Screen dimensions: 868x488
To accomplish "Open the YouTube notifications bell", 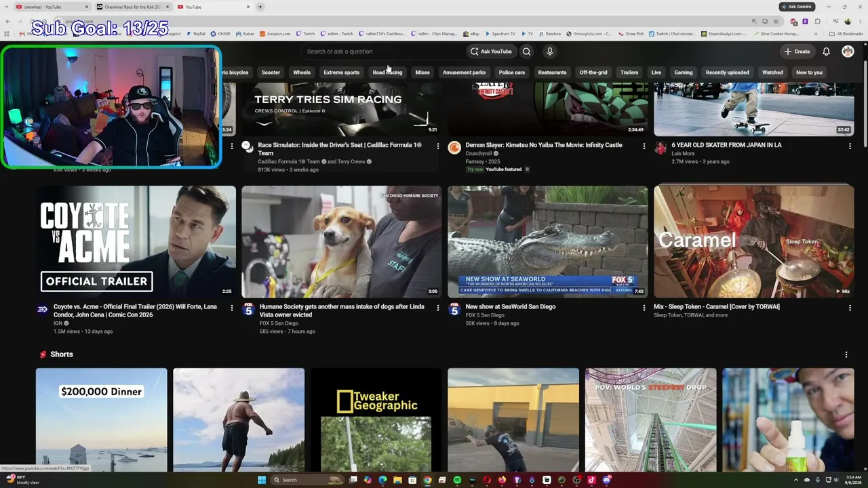I will tap(826, 52).
